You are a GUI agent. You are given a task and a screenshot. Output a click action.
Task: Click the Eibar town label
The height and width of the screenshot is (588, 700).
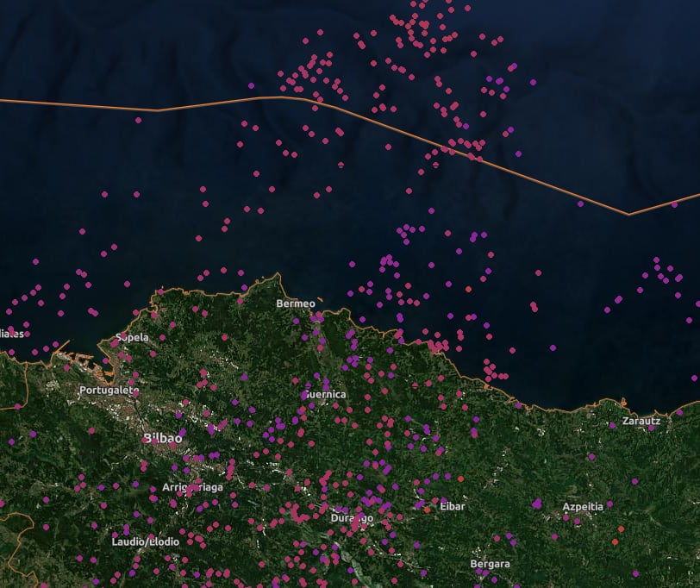point(452,506)
